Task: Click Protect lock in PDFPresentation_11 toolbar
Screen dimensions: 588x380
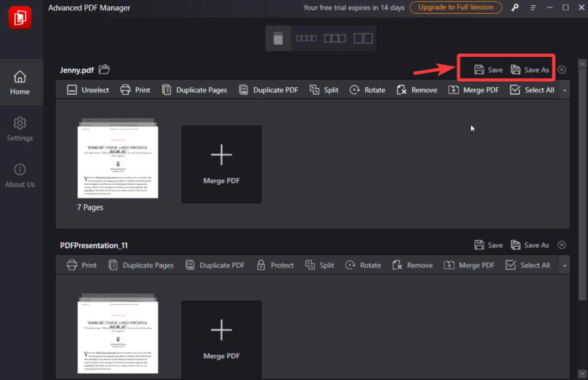Action: pyautogui.click(x=275, y=265)
